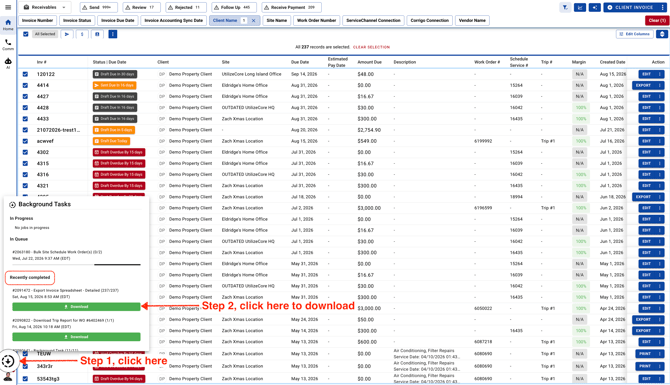The width and height of the screenshot is (670, 385).
Task: Open the bulk actions three-dot menu
Action: click(x=112, y=34)
